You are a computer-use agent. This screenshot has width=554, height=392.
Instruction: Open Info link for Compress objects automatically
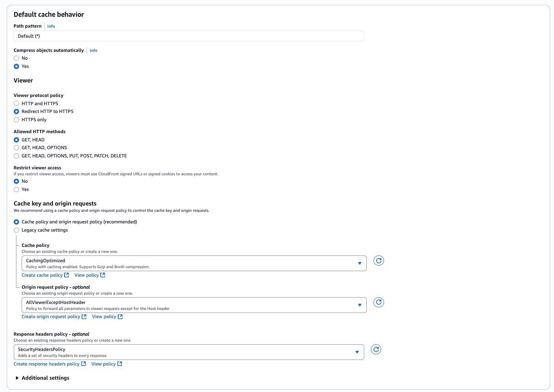pos(94,50)
